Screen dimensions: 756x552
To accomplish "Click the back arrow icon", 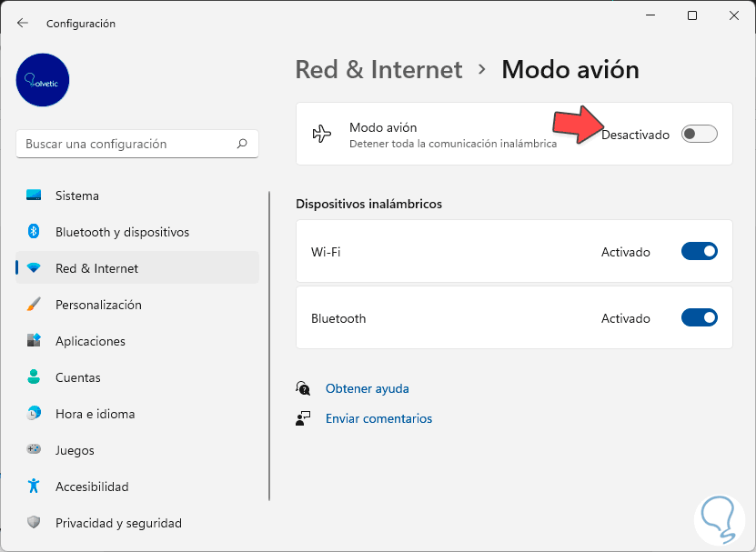I will (x=23, y=23).
